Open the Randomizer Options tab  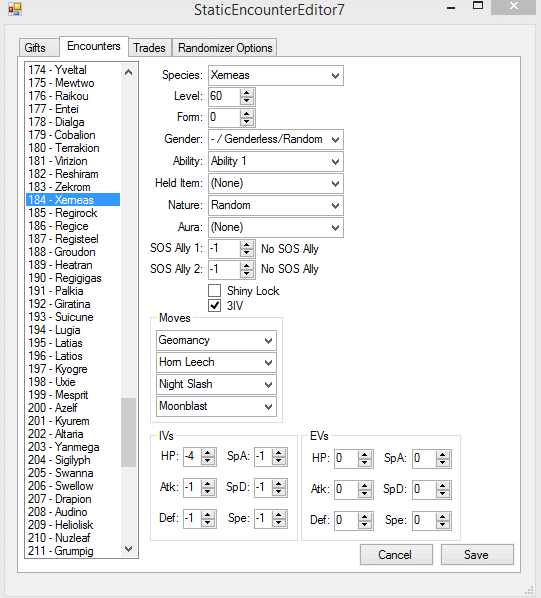[x=225, y=48]
